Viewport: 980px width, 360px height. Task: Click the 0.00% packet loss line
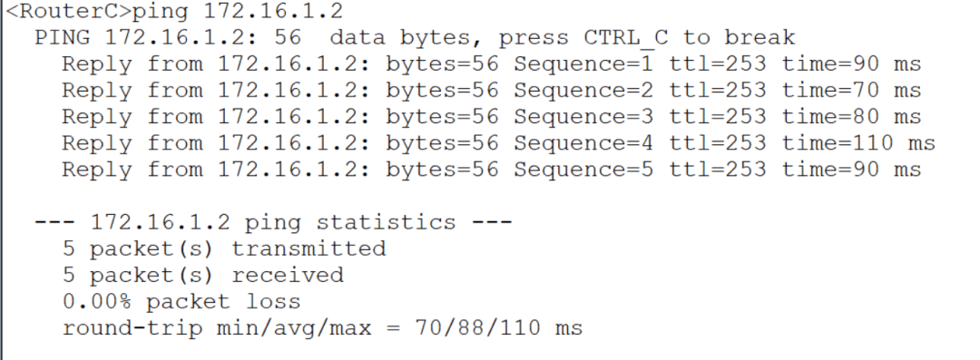(181, 301)
